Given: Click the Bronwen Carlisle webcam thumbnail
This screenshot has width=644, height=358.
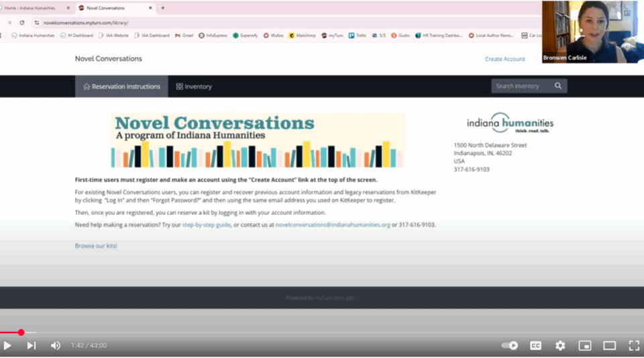Looking at the screenshot, I should 592,32.
